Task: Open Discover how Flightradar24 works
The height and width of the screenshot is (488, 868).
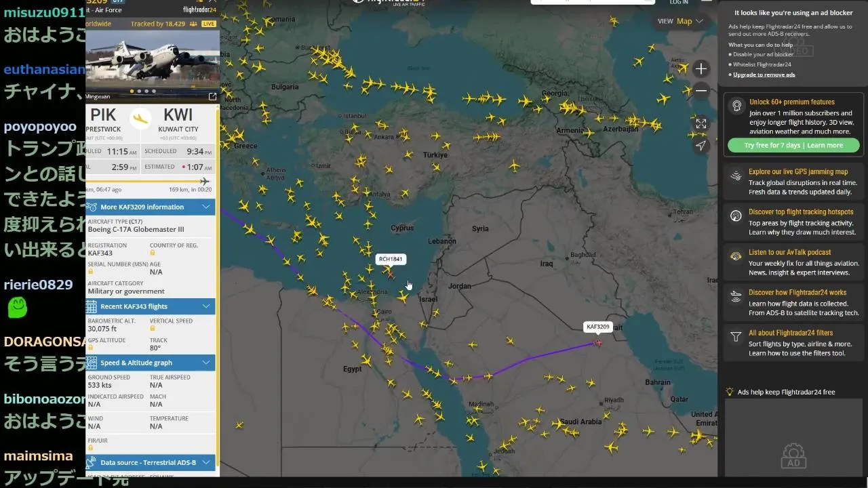Action: [x=793, y=302]
